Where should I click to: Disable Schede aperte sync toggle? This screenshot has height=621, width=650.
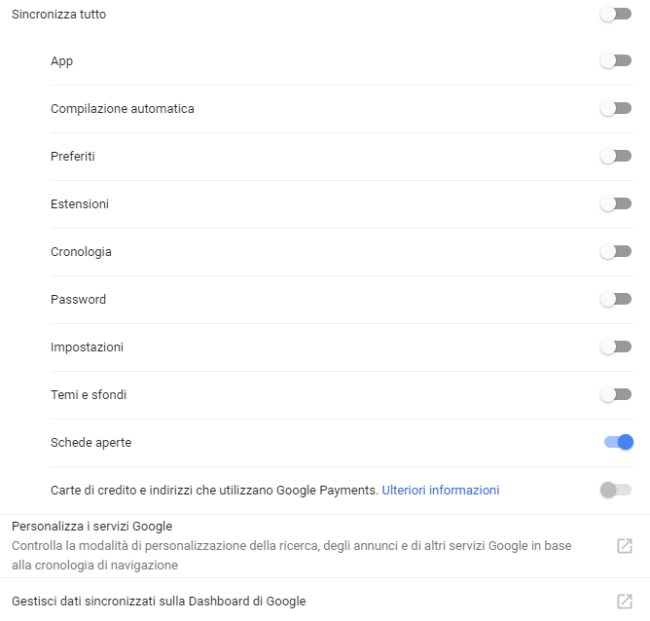coord(618,442)
